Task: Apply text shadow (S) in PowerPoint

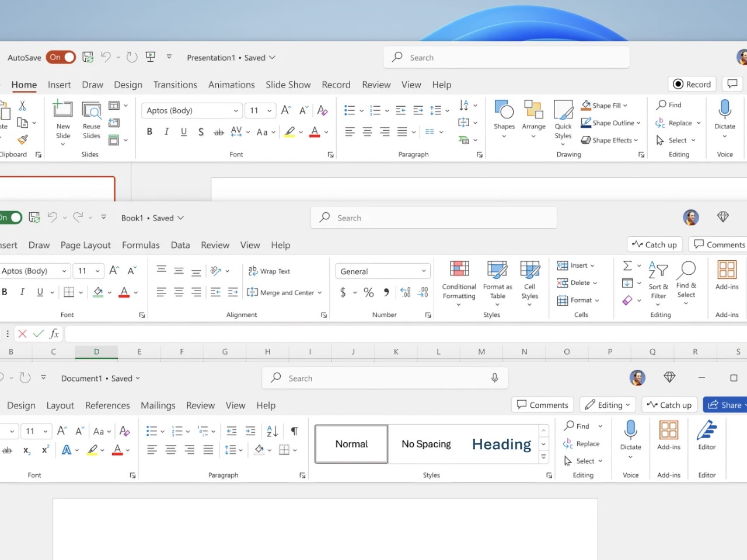Action: click(x=201, y=132)
